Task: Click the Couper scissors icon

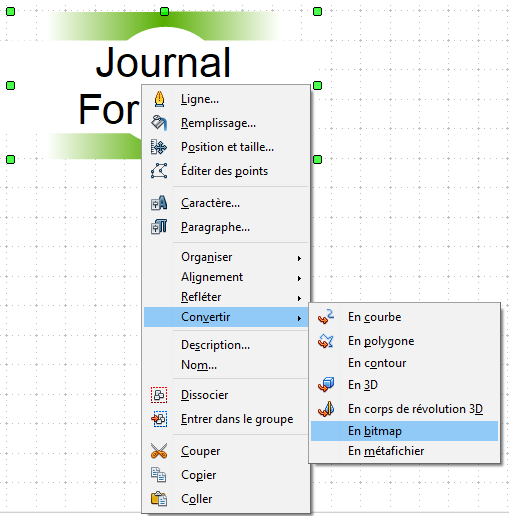Action: (159, 451)
